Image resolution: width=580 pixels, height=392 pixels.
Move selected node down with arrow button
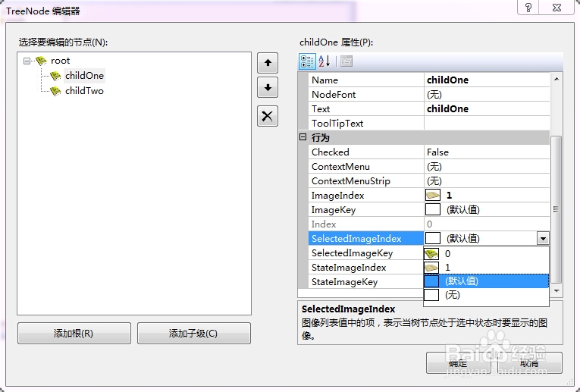tap(268, 88)
